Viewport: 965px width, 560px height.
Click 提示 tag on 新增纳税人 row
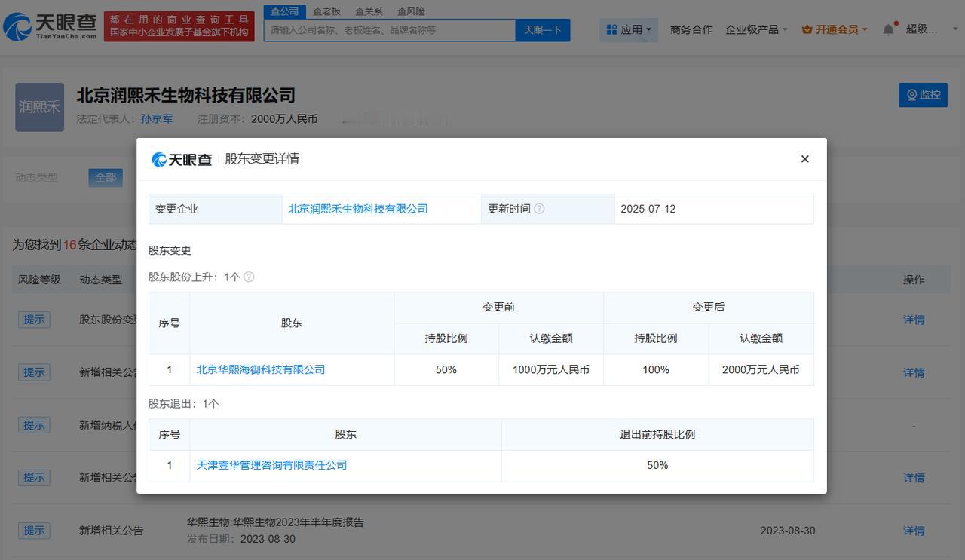point(34,425)
